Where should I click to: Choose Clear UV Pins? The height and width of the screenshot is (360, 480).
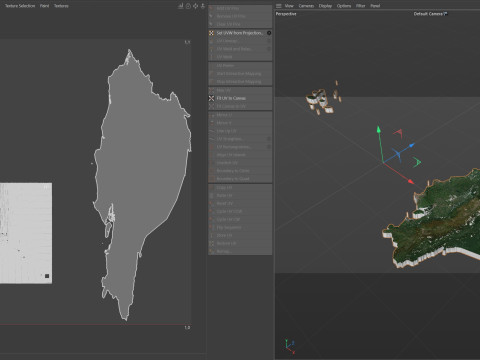[240, 24]
